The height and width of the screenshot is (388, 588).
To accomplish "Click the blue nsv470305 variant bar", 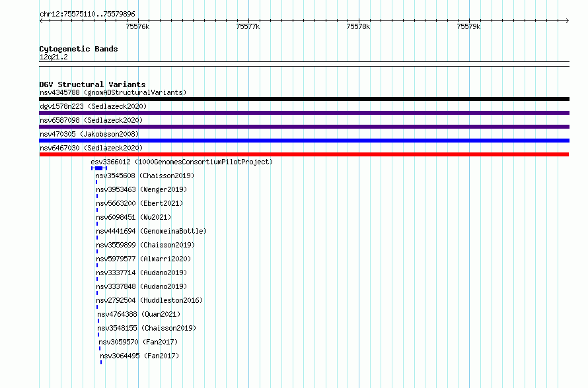I will pos(304,141).
